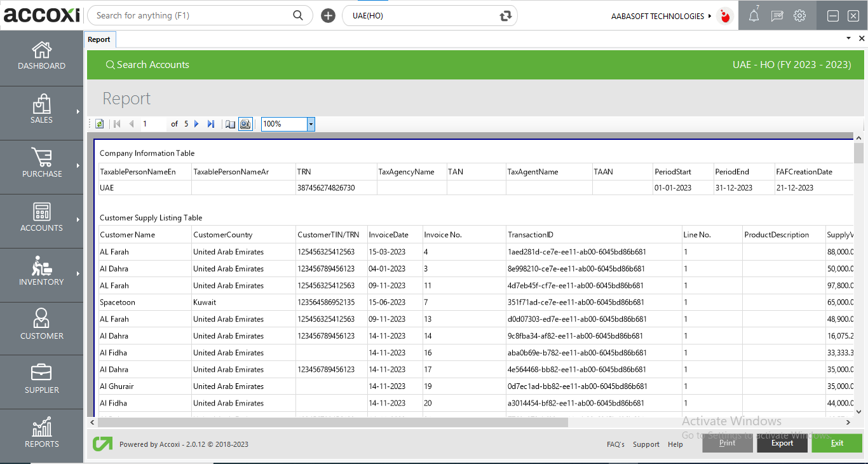Select the Report tab
868x464 pixels.
click(x=100, y=39)
